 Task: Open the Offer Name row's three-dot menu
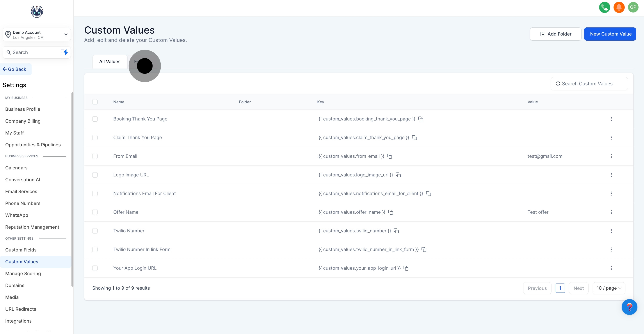click(x=611, y=212)
